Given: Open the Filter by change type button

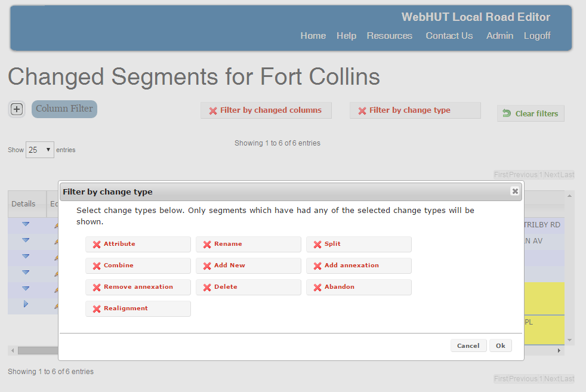Looking at the screenshot, I should pos(415,110).
